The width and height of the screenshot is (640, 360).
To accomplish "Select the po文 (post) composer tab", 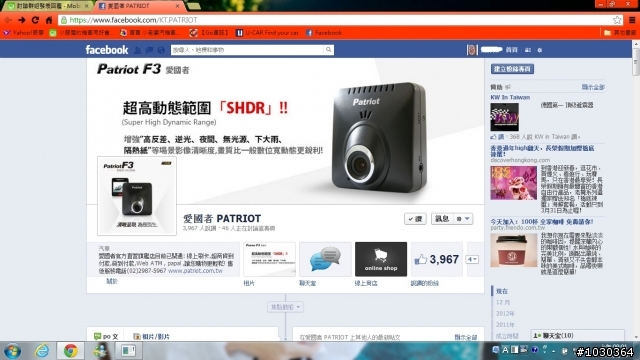I will pyautogui.click(x=106, y=336).
